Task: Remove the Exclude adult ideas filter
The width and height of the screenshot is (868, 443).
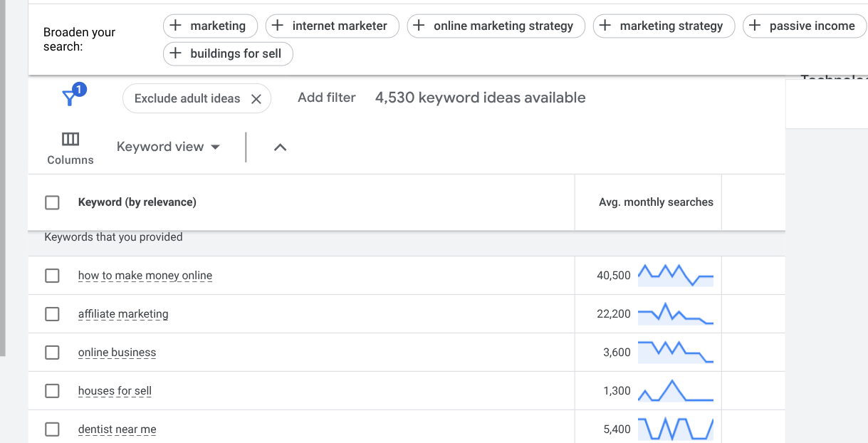Action: (x=256, y=99)
